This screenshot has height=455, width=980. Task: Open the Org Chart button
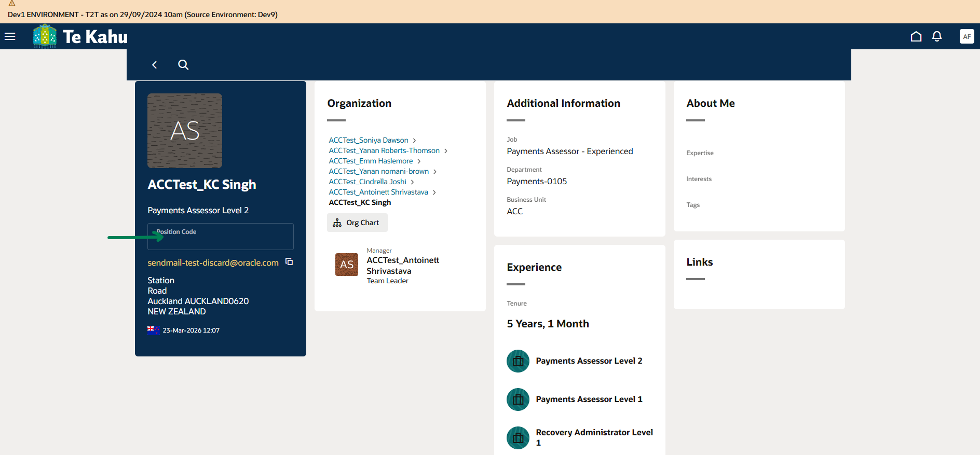(x=357, y=223)
